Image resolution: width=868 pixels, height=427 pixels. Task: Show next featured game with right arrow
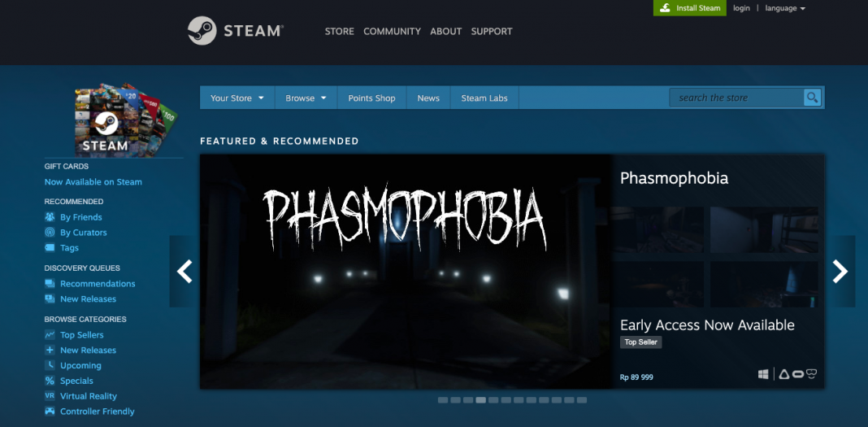click(x=840, y=272)
